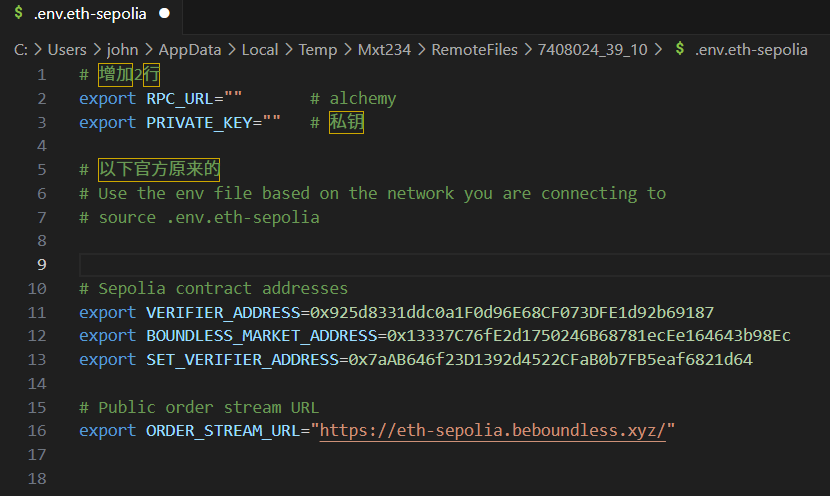Click the RemoteFiles breadcrumb segment

point(474,50)
